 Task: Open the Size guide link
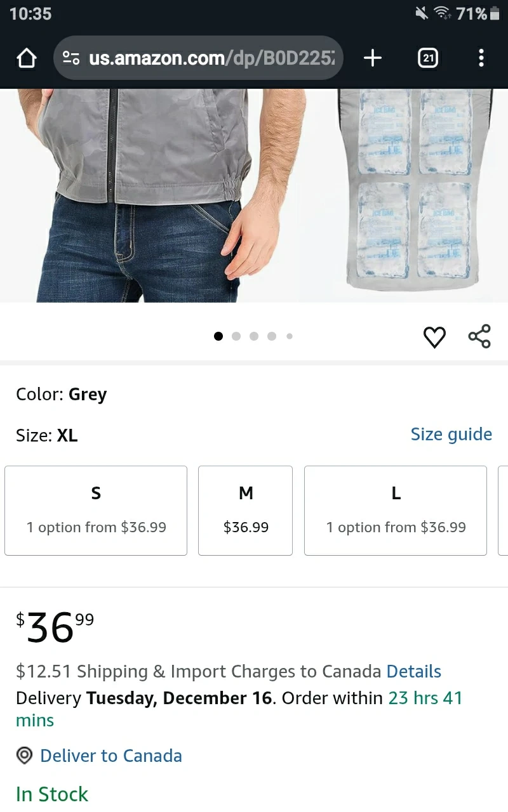pos(451,435)
